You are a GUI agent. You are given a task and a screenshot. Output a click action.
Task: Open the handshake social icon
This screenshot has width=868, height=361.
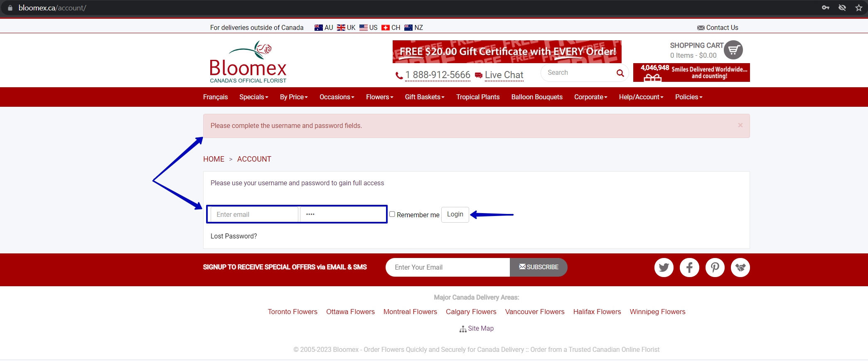pyautogui.click(x=740, y=267)
